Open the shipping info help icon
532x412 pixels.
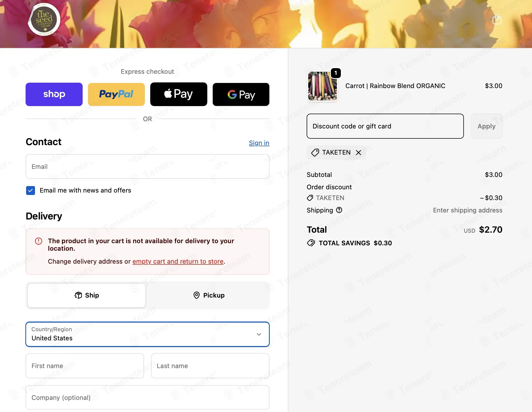coord(339,210)
